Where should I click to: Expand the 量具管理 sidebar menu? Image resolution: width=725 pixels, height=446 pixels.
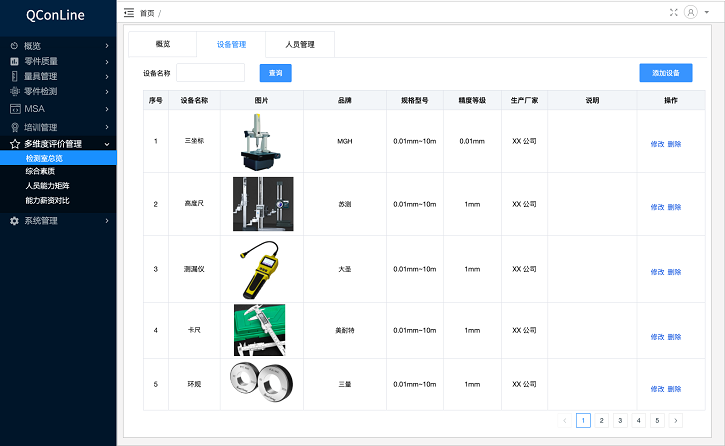(x=58, y=76)
